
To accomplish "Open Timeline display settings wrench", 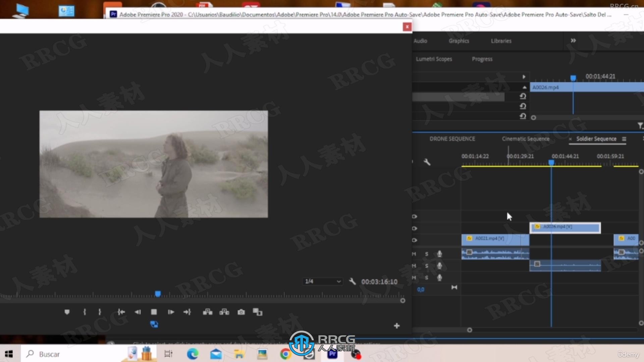I will coord(427,162).
